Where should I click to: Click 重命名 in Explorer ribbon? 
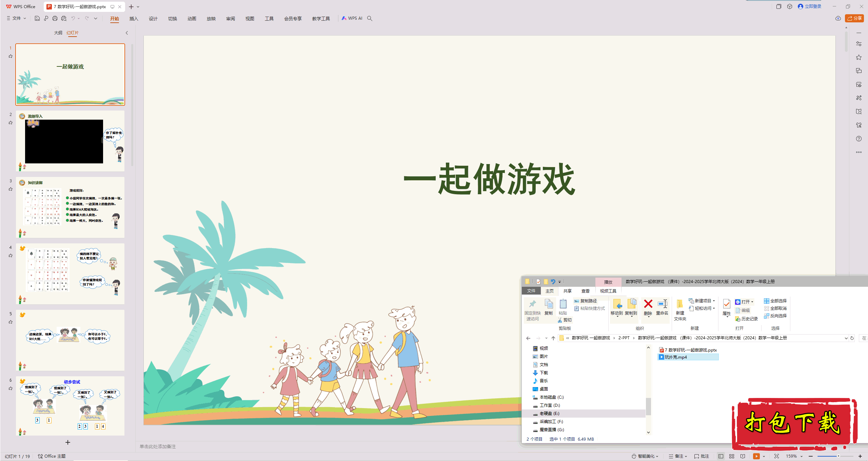662,307
